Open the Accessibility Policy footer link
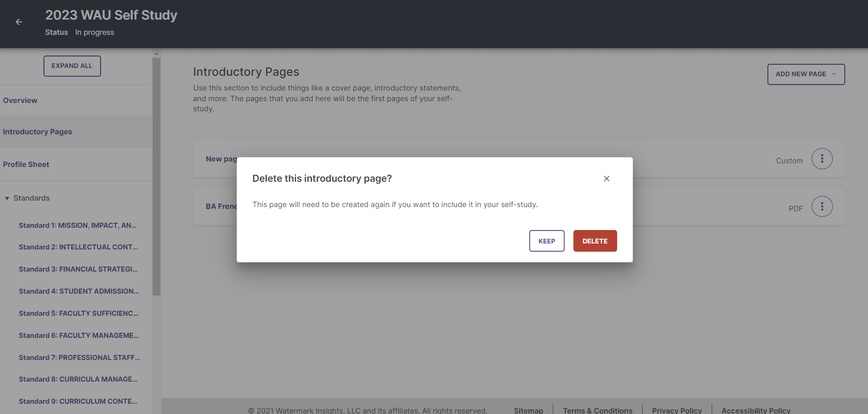This screenshot has width=868, height=414. click(756, 410)
